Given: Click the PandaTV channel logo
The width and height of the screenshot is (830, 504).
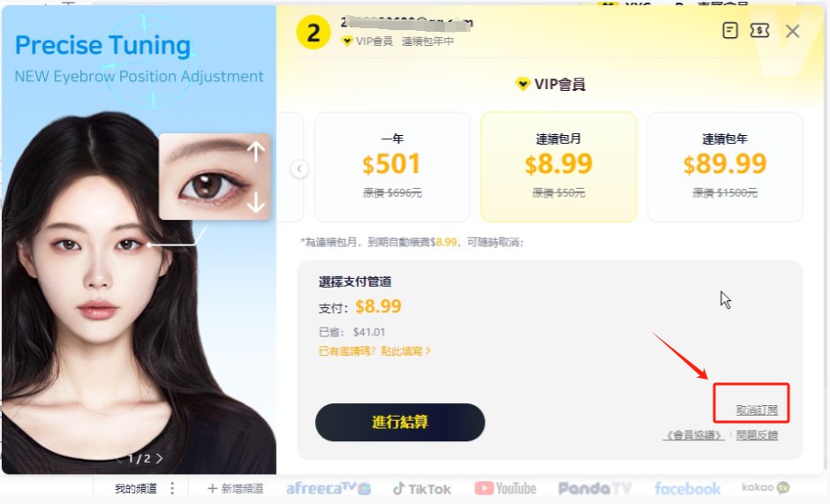Looking at the screenshot, I should point(594,488).
